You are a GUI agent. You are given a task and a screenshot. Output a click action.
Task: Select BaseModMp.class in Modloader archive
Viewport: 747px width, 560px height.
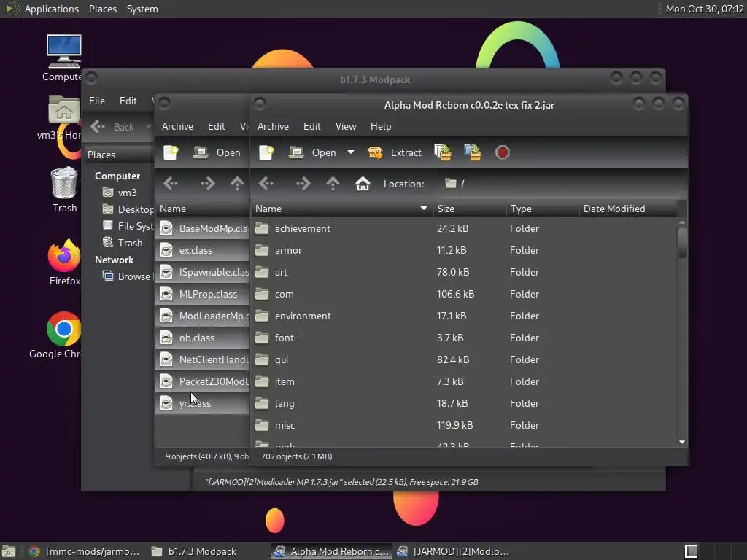[203, 228]
